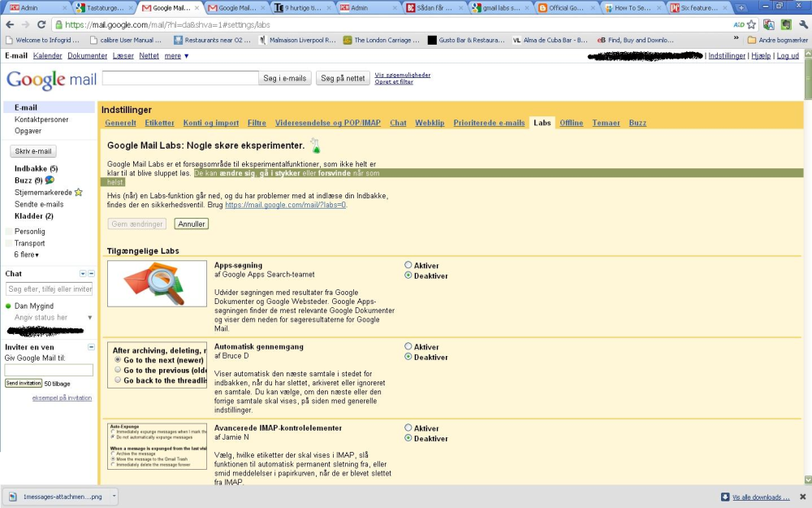This screenshot has height=508, width=812.
Task: Open the chat options dropdown arrow
Action: tap(83, 273)
